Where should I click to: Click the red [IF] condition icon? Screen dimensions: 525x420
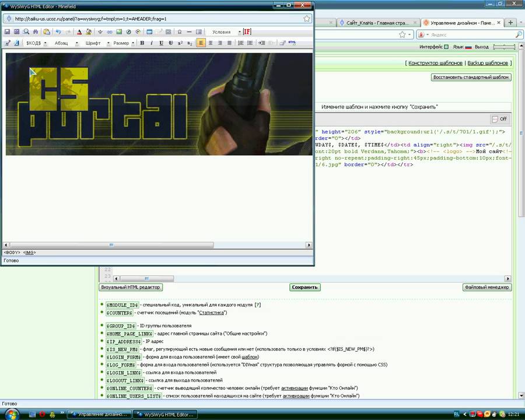[247, 32]
